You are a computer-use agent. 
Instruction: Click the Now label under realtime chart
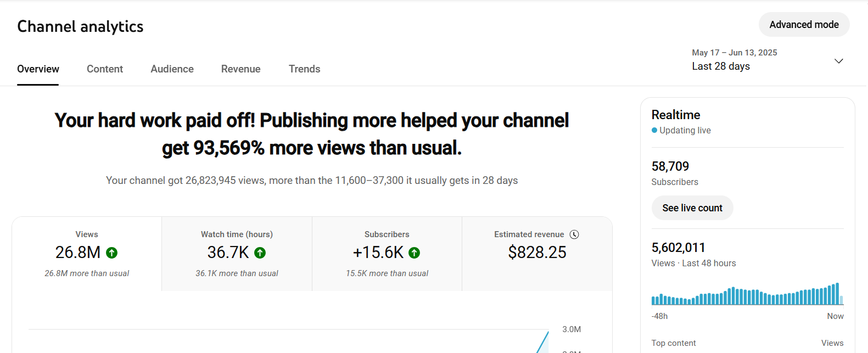[835, 316]
